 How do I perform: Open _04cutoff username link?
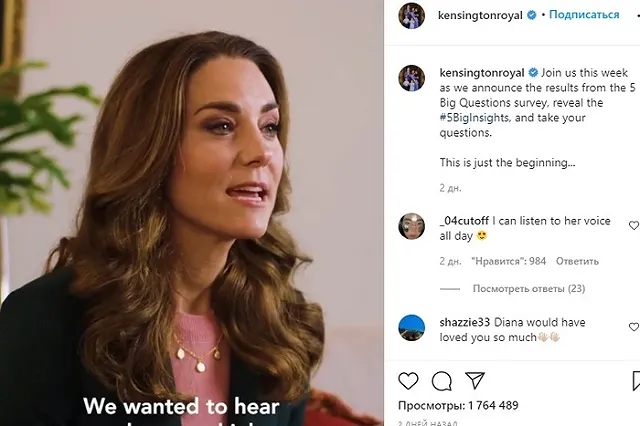pyautogui.click(x=464, y=221)
